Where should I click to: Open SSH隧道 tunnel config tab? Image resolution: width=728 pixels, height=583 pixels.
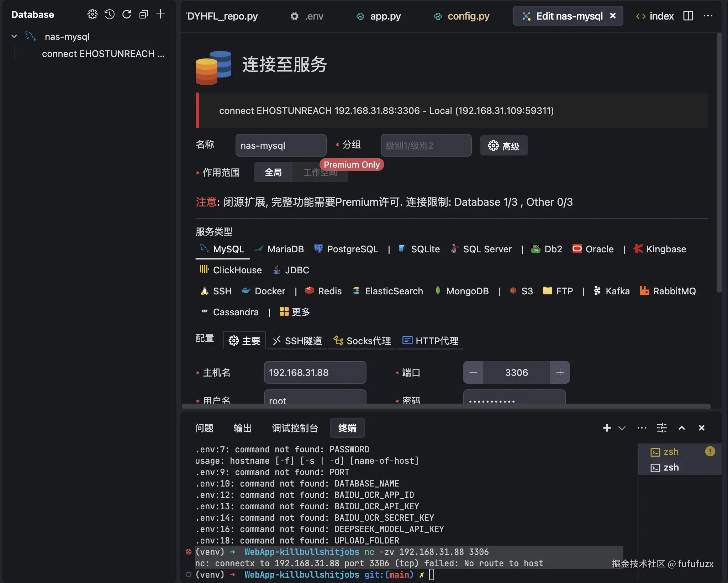(297, 341)
